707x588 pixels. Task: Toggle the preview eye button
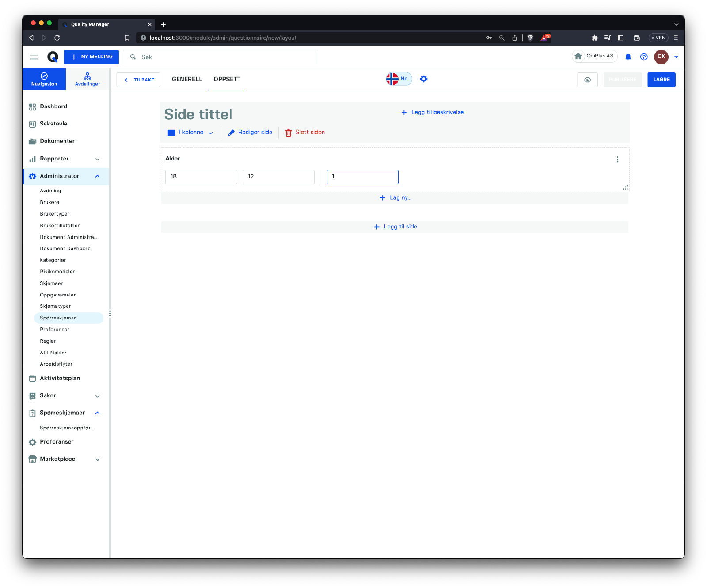[587, 80]
